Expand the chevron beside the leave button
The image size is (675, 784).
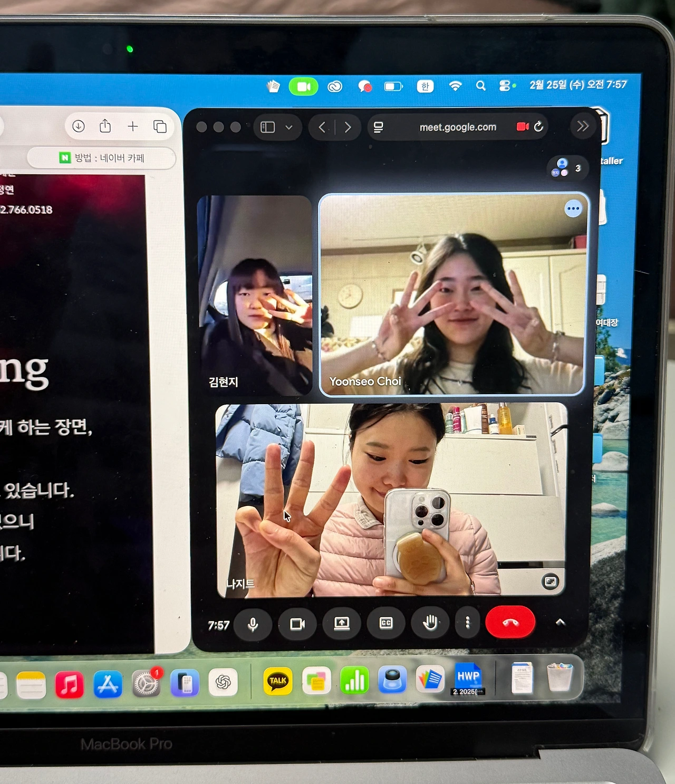coord(560,623)
